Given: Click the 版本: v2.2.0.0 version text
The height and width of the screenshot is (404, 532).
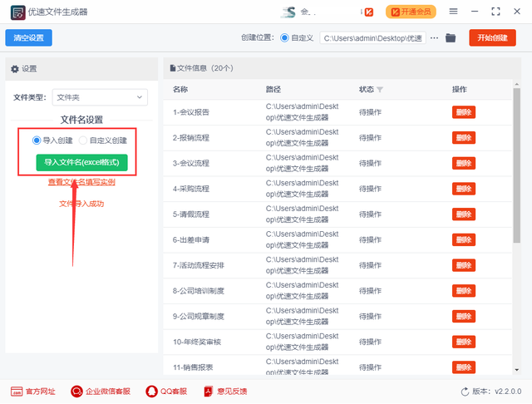Looking at the screenshot, I should click(x=497, y=392).
